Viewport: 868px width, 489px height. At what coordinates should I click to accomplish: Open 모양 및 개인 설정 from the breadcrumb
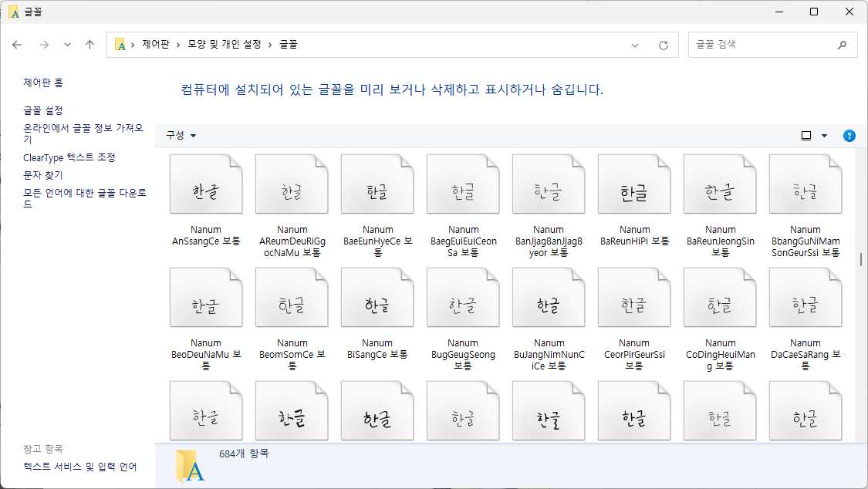point(222,44)
